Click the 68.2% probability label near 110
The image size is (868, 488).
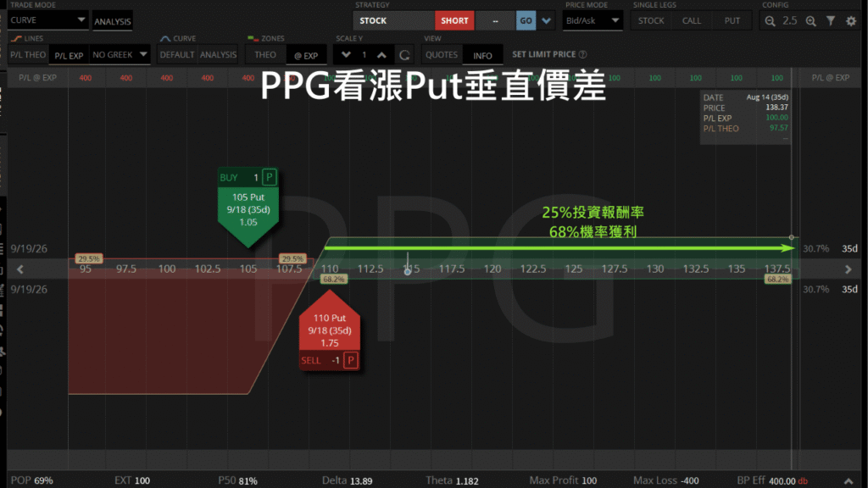point(333,280)
